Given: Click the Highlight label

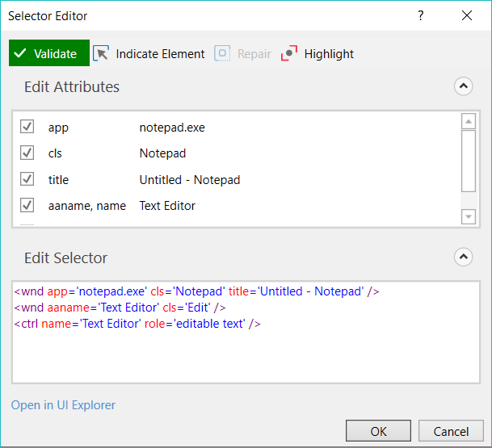Looking at the screenshot, I should [329, 54].
